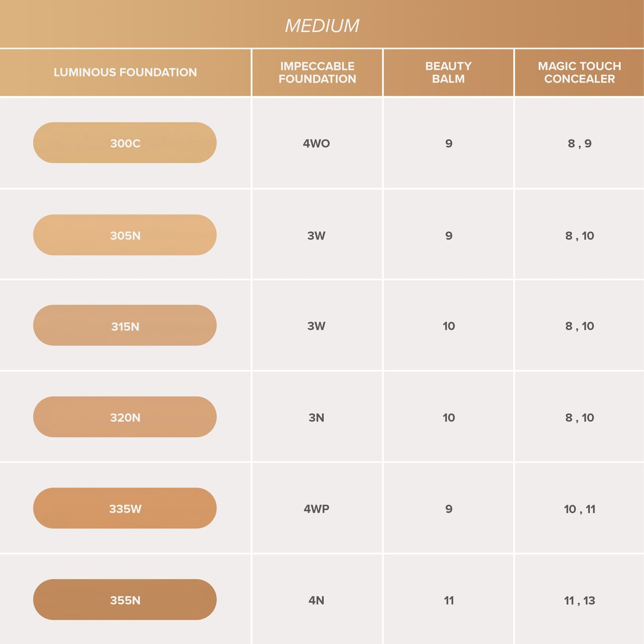Select the 335W shade swatch

125,508
